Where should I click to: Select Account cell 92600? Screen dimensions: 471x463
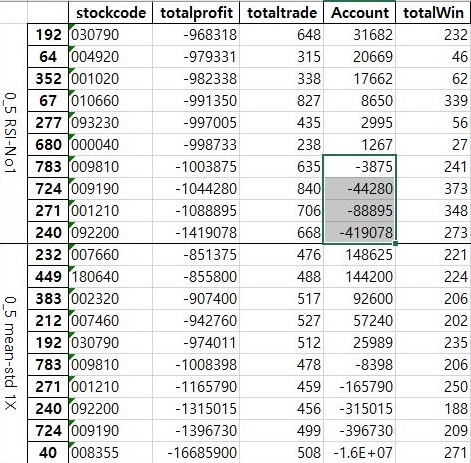359,299
